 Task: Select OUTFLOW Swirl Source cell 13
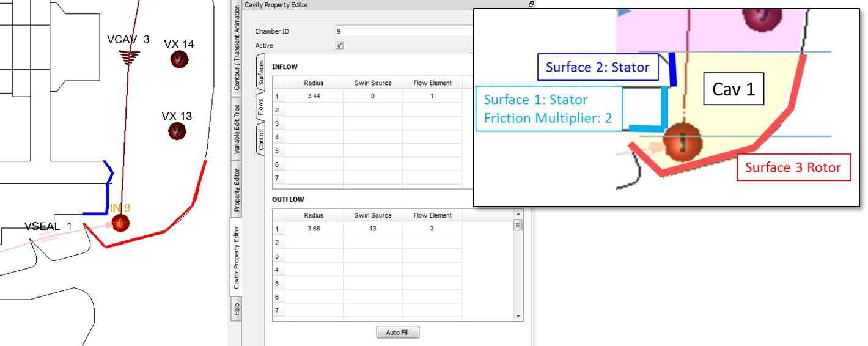(372, 229)
